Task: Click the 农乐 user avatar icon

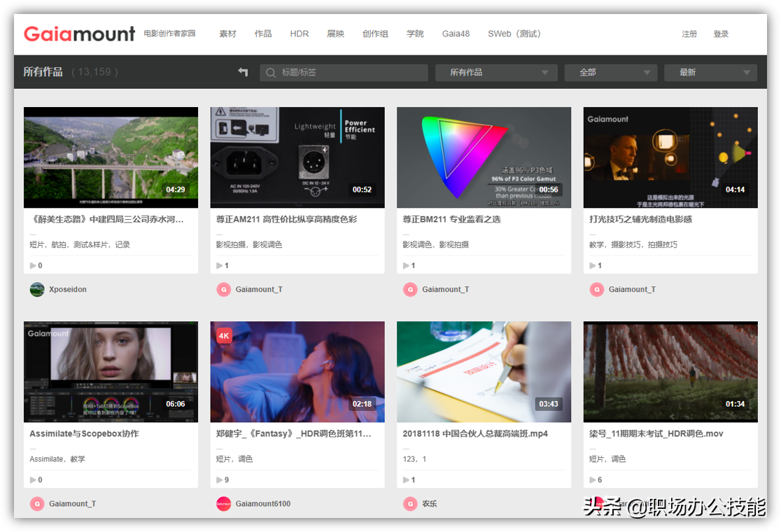Action: click(x=410, y=503)
